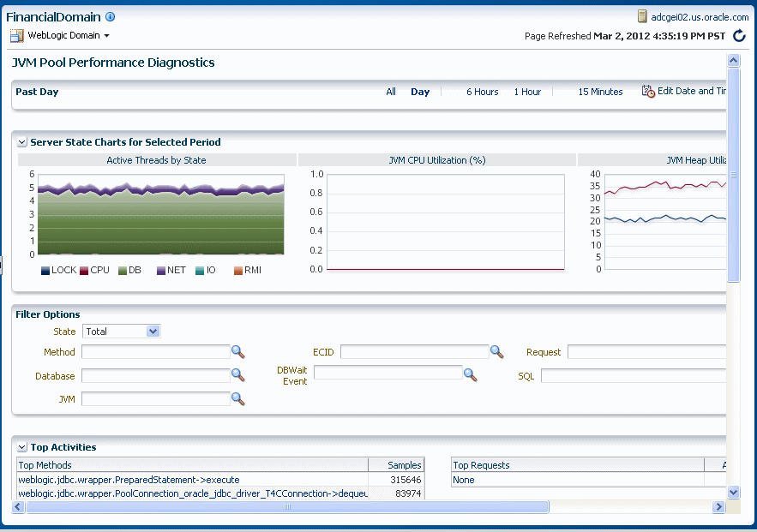Click the Method filter input field
This screenshot has width=757, height=532.
point(155,351)
